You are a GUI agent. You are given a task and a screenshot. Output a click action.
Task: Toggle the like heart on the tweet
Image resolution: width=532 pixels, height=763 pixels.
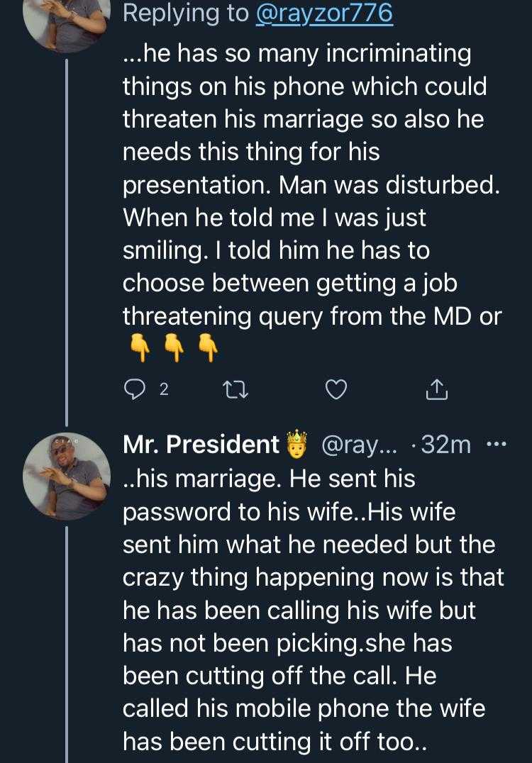[336, 389]
